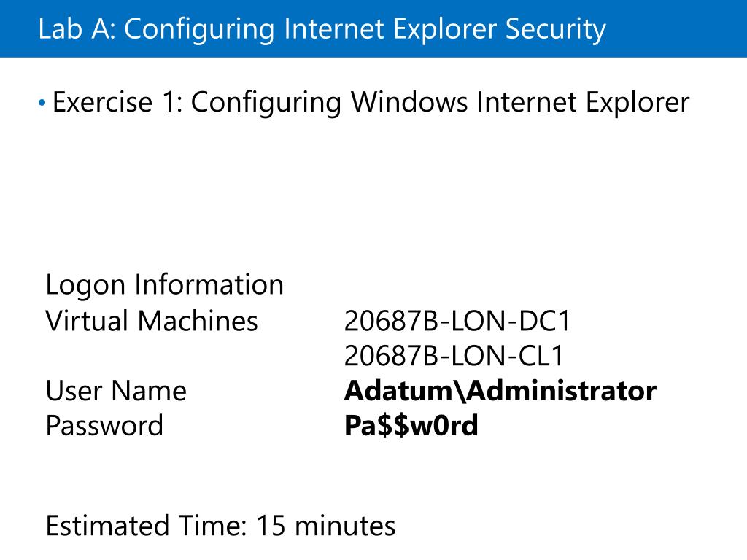Click the word Explorer in the exercise line

tap(638, 104)
